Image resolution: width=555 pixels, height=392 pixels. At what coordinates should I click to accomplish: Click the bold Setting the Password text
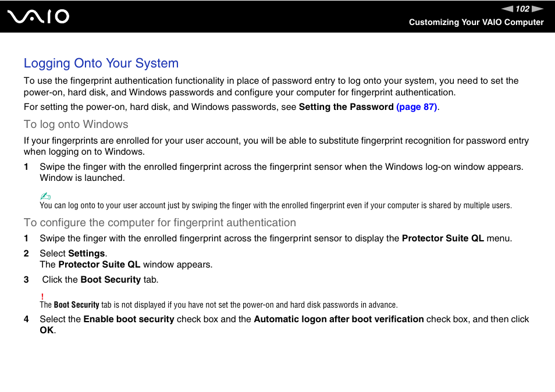click(x=346, y=107)
